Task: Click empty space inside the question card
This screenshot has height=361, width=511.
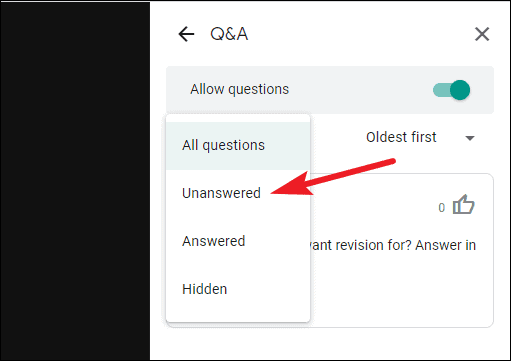Action: click(400, 293)
